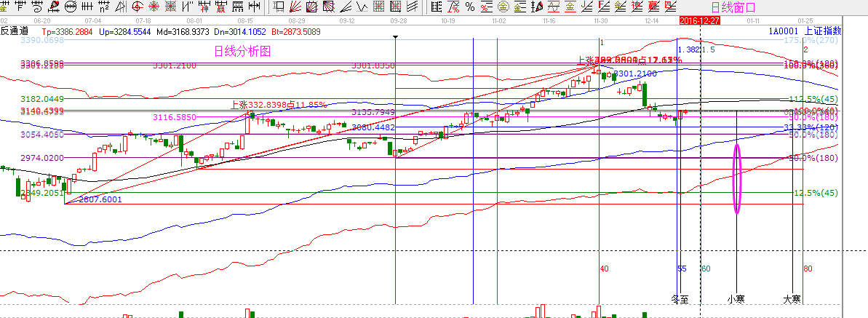Select the red circular spiral tool
This screenshot has width=868, height=318.
pyautogui.click(x=137, y=7)
